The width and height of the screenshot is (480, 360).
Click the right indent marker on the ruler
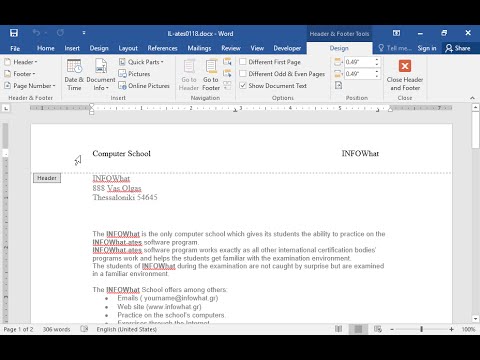tap(390, 109)
